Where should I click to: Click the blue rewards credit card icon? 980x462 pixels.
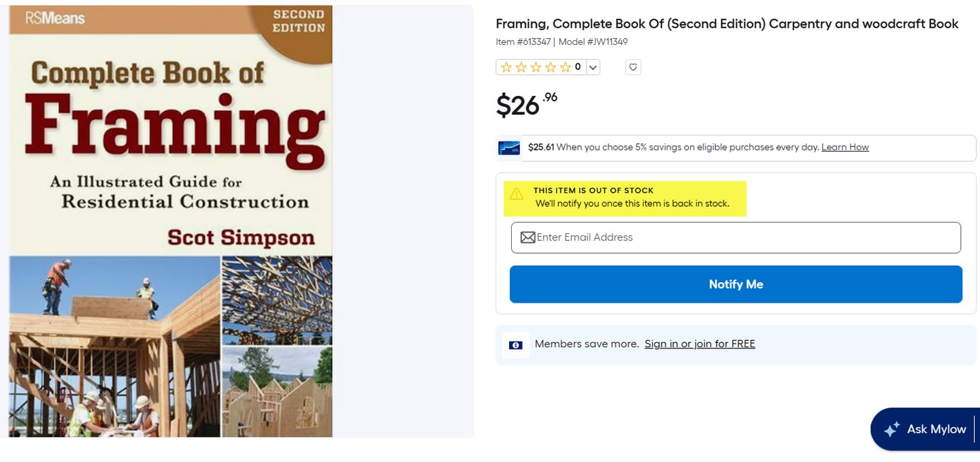click(x=509, y=148)
